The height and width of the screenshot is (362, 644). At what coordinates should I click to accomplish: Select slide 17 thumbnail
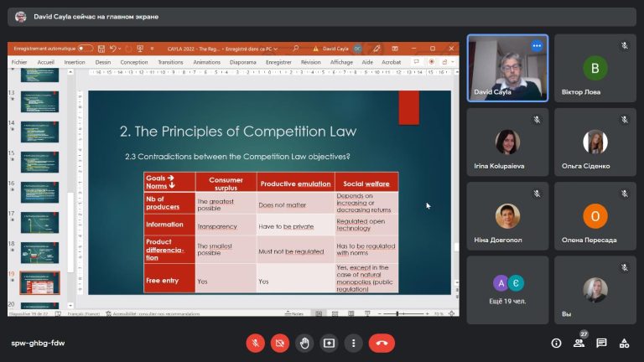pos(40,222)
